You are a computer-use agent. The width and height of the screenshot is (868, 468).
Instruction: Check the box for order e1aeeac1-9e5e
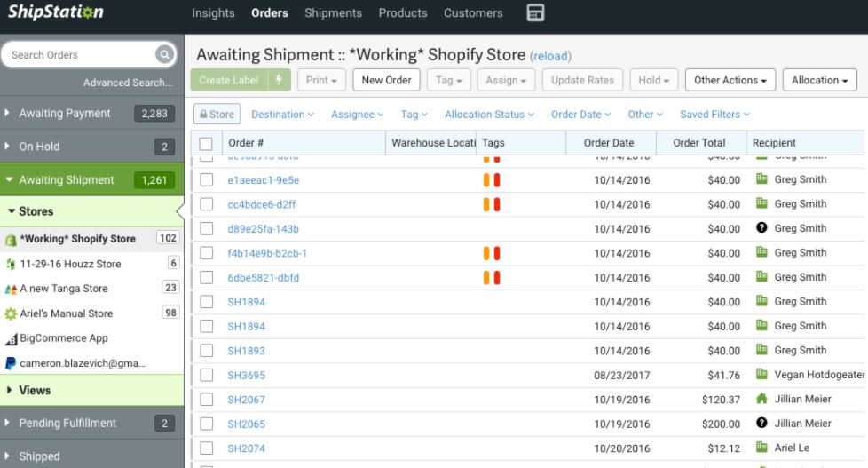point(207,180)
